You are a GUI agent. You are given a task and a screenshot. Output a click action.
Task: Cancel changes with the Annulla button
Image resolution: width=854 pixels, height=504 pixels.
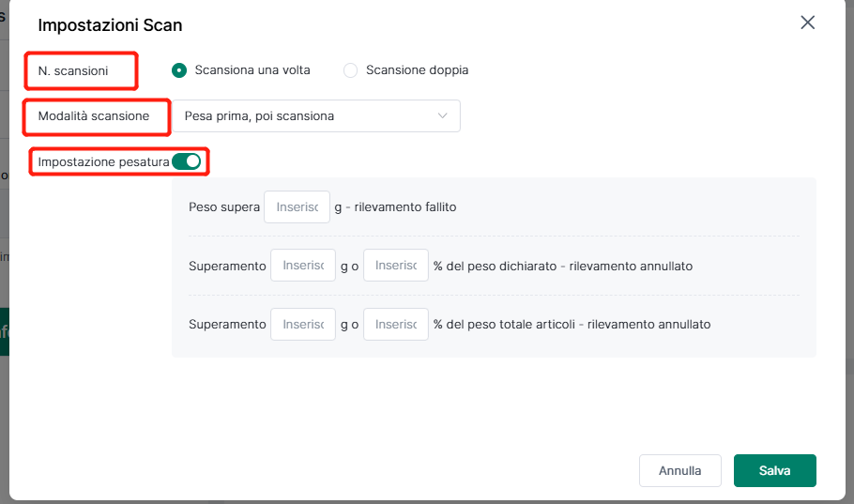tap(679, 470)
